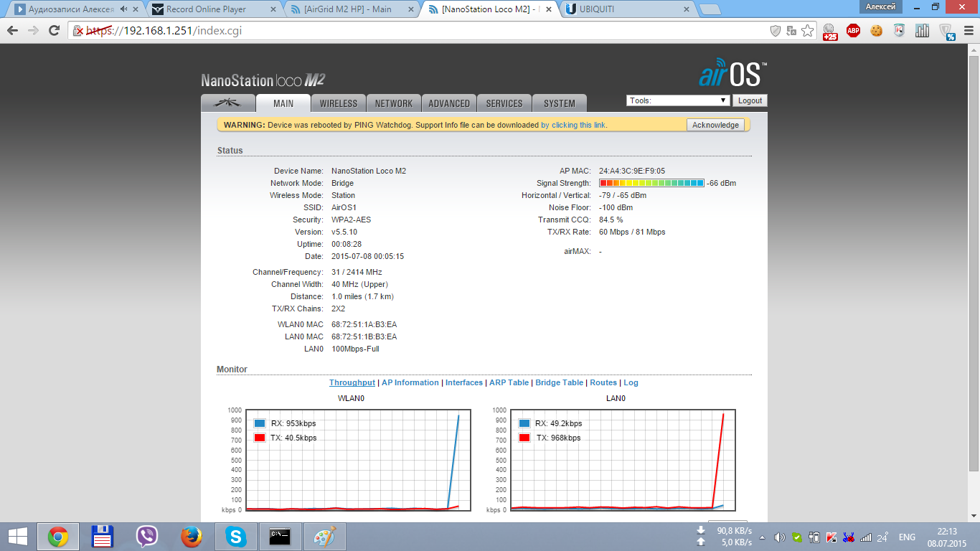Image resolution: width=980 pixels, height=551 pixels.
Task: Open the cookie extension icon
Action: click(876, 31)
